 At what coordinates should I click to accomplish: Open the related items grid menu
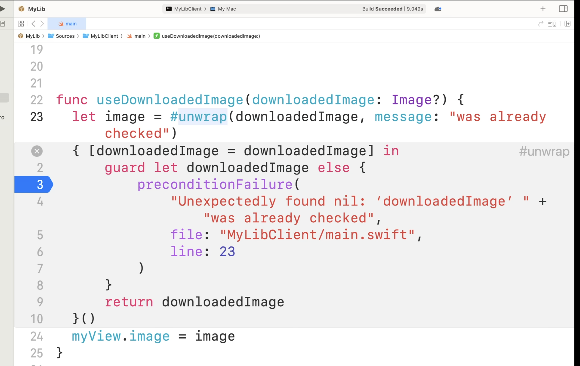[x=21, y=24]
